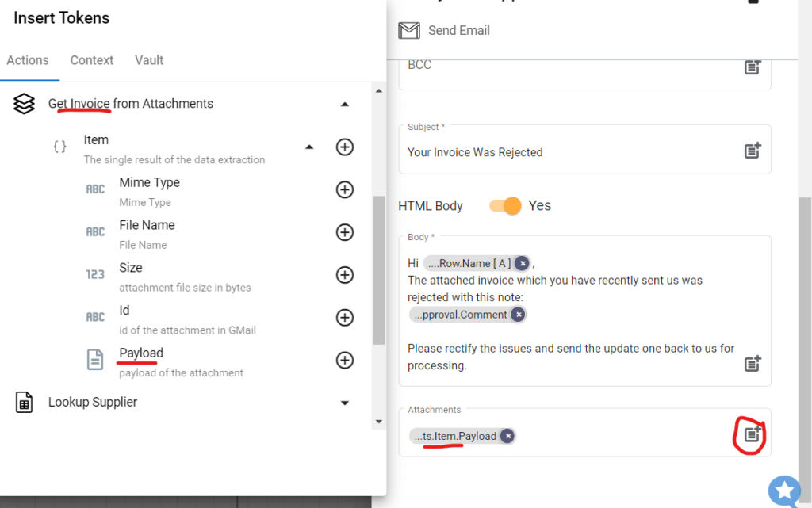The height and width of the screenshot is (508, 812).
Task: Switch to the Context tab
Action: click(x=91, y=60)
